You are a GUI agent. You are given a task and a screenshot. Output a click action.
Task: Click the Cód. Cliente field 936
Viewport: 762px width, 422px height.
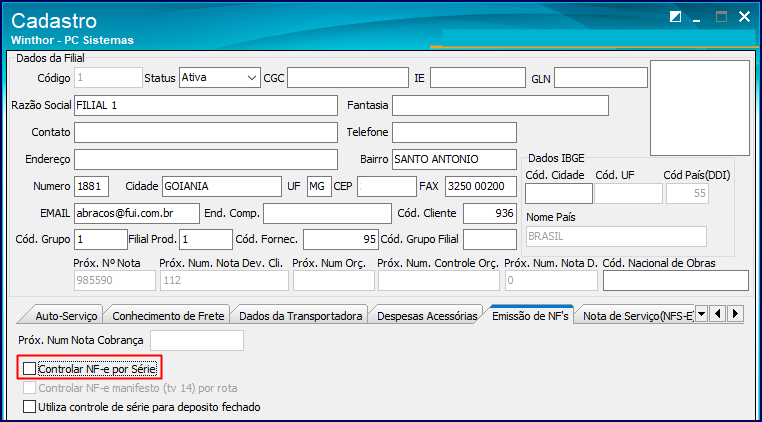[490, 213]
